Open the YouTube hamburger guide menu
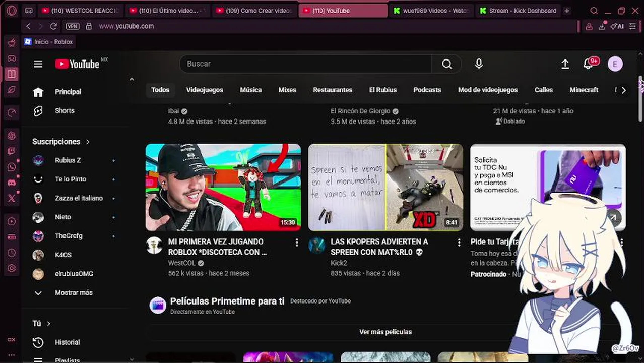644x363 pixels. 38,64
